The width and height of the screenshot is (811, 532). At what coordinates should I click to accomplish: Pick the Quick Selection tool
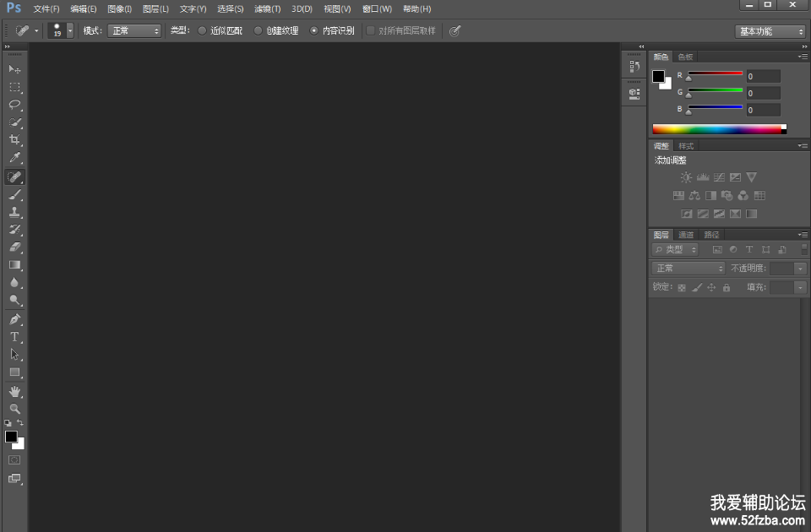(x=14, y=122)
